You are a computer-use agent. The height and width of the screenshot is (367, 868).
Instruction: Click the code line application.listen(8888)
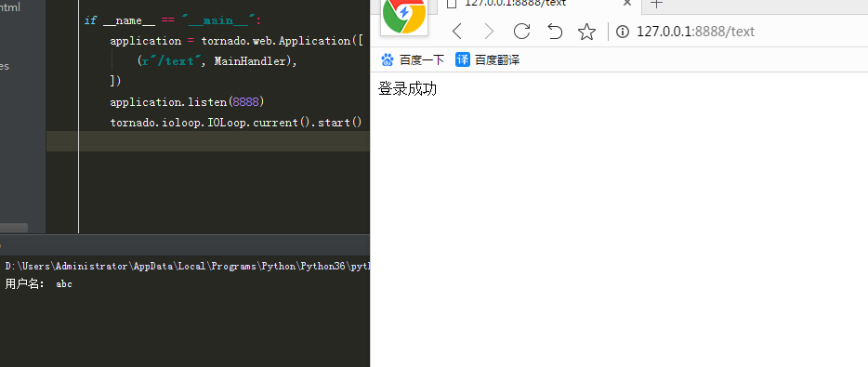coord(187,102)
